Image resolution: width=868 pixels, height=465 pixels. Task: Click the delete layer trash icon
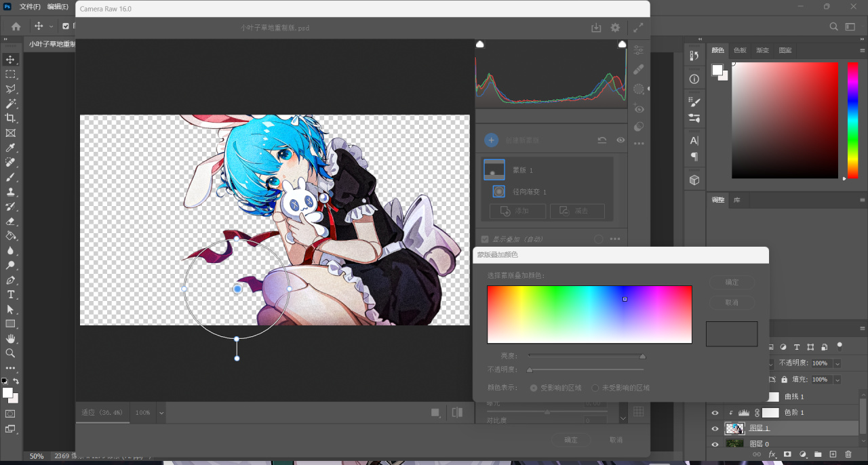848,454
